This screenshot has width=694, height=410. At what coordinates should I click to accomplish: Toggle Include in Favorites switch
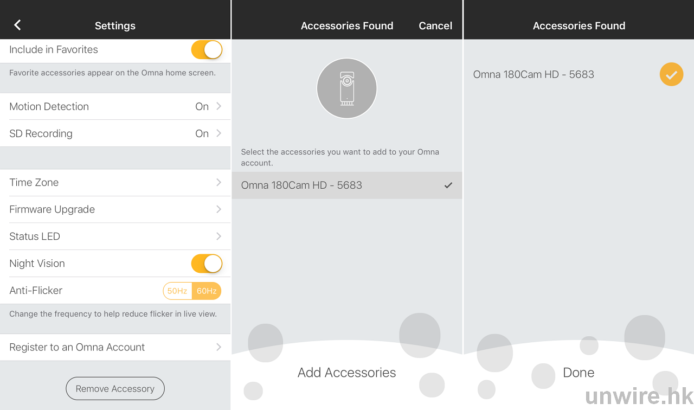206,49
